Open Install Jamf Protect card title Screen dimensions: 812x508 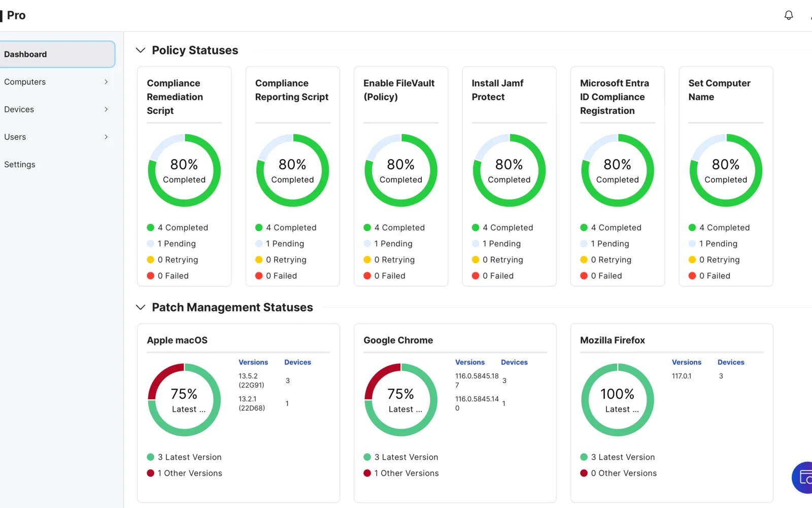[497, 90]
